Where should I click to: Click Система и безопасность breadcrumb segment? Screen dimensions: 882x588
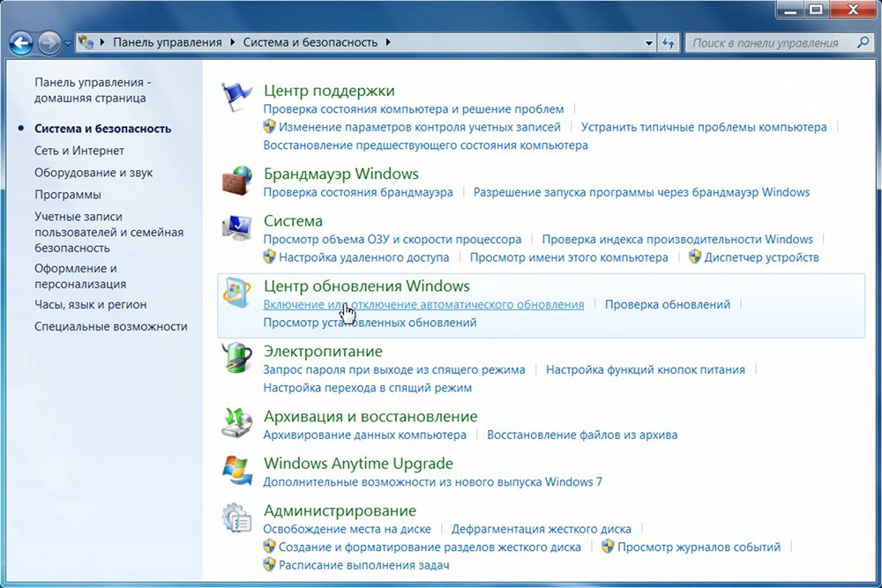(310, 42)
